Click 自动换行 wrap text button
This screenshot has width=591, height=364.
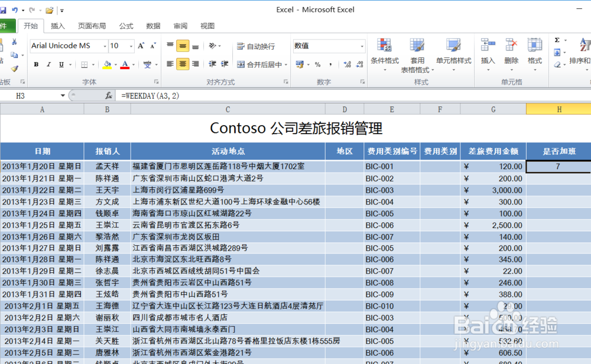tap(256, 46)
